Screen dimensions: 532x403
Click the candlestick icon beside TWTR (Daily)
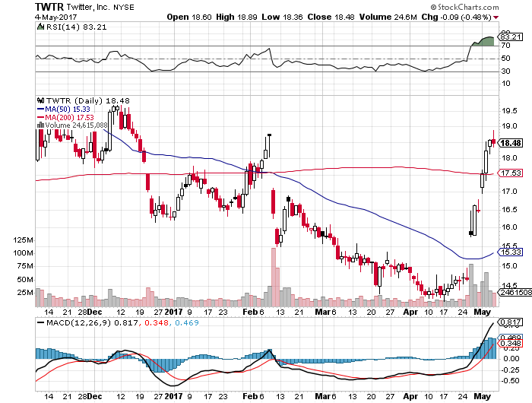41,100
